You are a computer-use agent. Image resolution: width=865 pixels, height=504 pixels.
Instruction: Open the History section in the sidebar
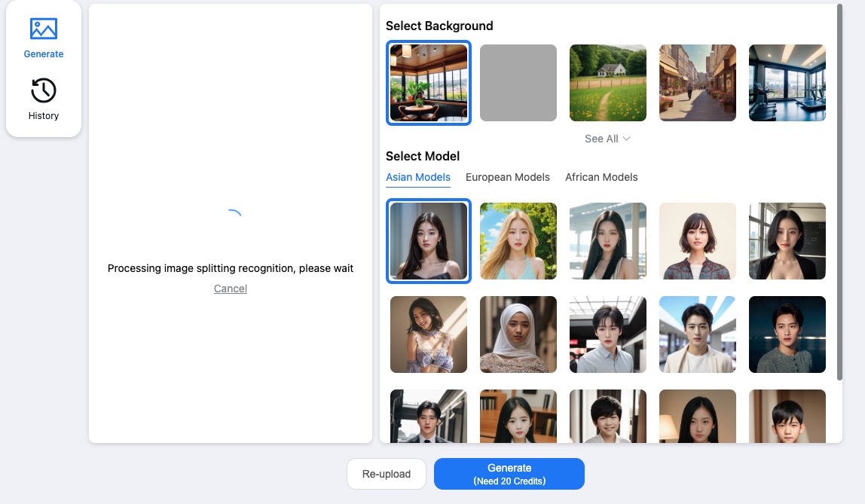pos(44,99)
